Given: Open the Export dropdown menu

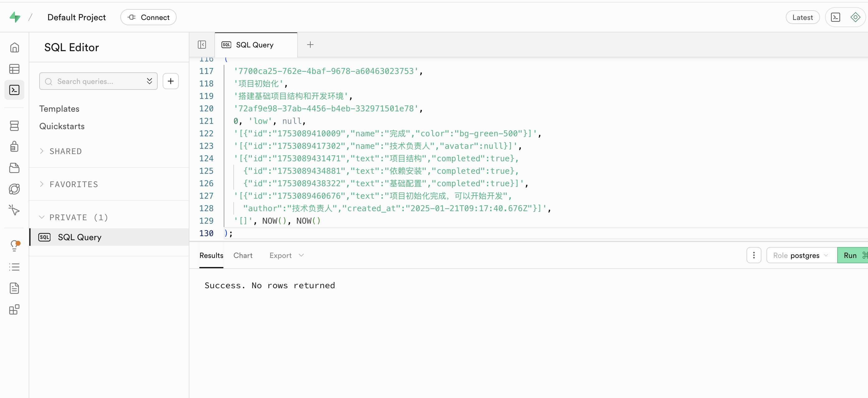Looking at the screenshot, I should [286, 255].
